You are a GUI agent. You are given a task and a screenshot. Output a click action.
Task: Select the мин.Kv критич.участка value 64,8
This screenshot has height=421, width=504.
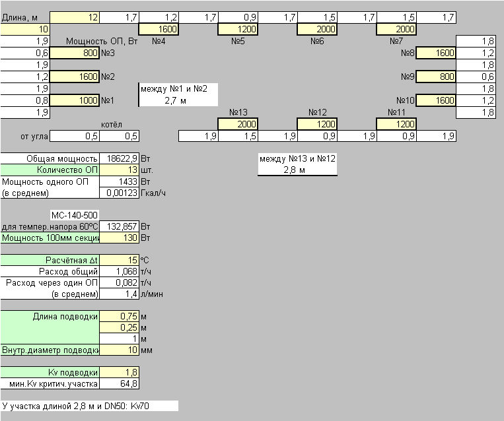pos(119,383)
